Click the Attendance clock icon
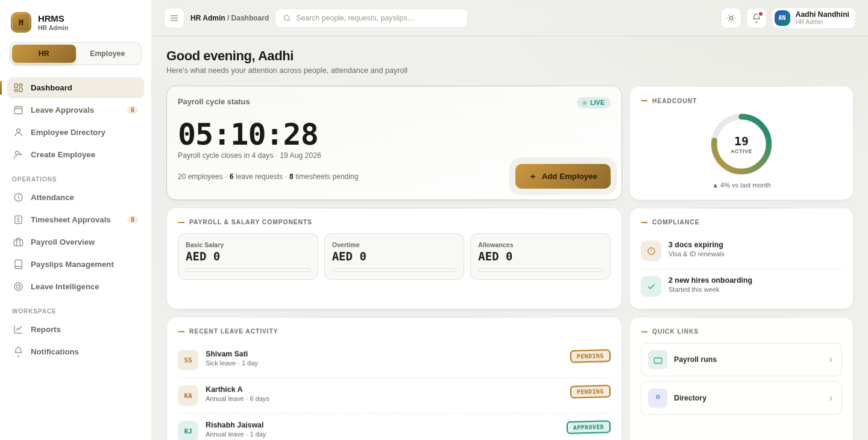The image size is (868, 440). (18, 197)
